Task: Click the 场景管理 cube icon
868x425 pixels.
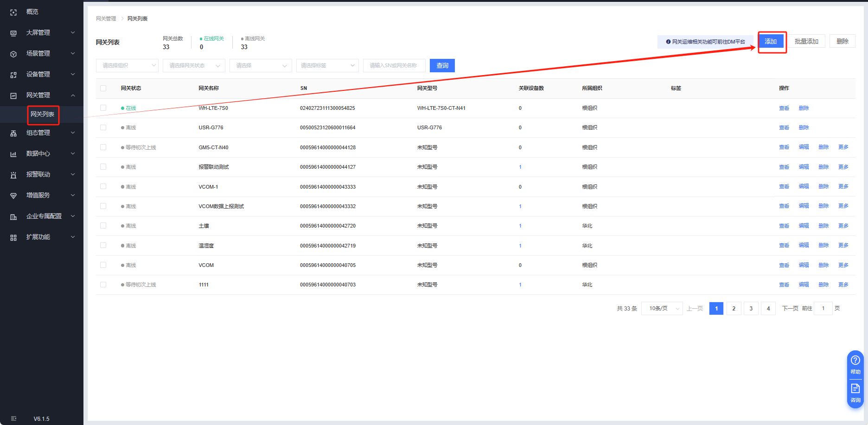Action: (13, 54)
